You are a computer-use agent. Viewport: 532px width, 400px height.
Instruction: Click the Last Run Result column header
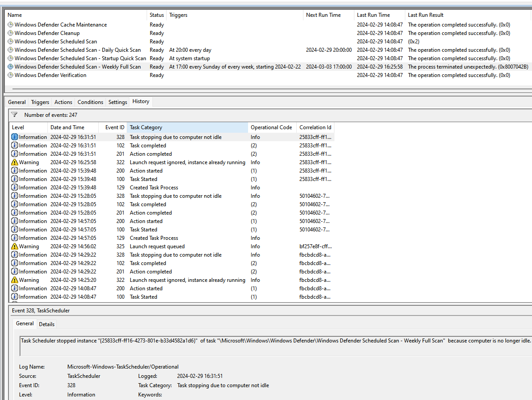coord(425,15)
